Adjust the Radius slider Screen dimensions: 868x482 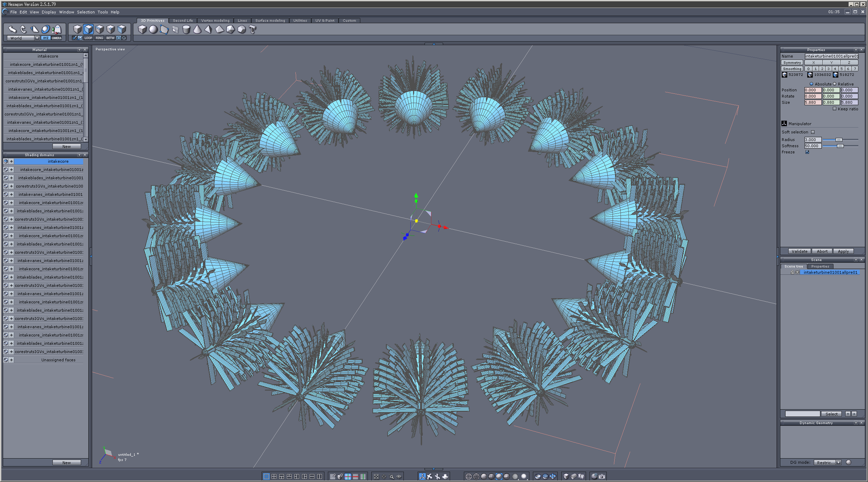839,140
